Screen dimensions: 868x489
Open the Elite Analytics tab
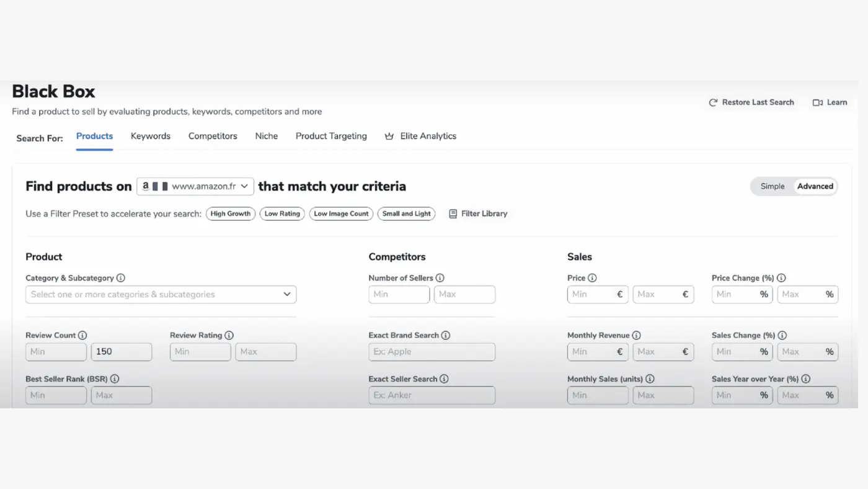point(420,136)
